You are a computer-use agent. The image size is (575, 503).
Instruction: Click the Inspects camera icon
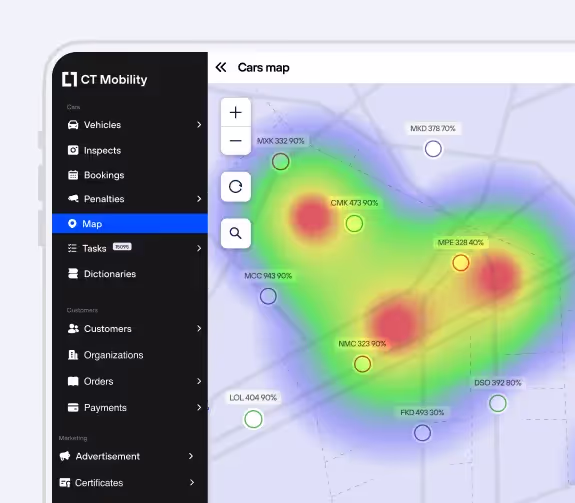73,150
